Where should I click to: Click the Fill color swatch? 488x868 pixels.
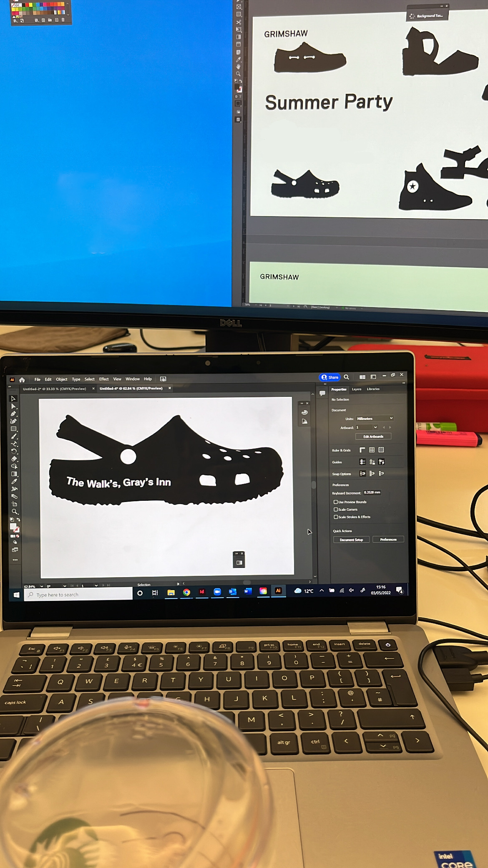click(13, 526)
